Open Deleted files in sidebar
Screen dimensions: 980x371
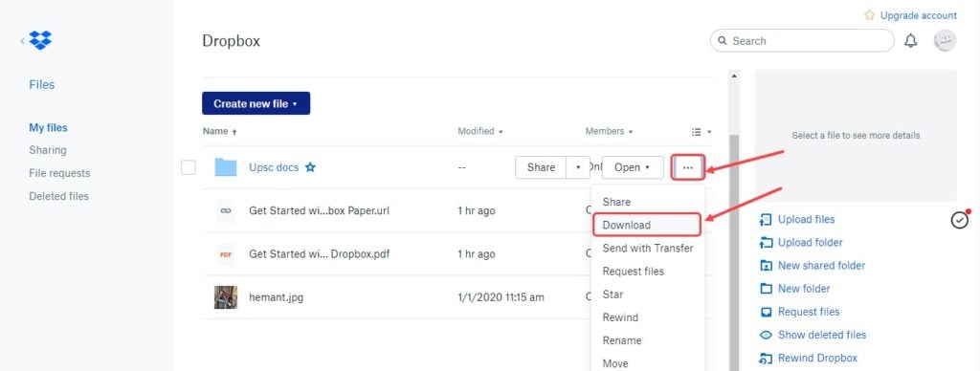coord(58,196)
